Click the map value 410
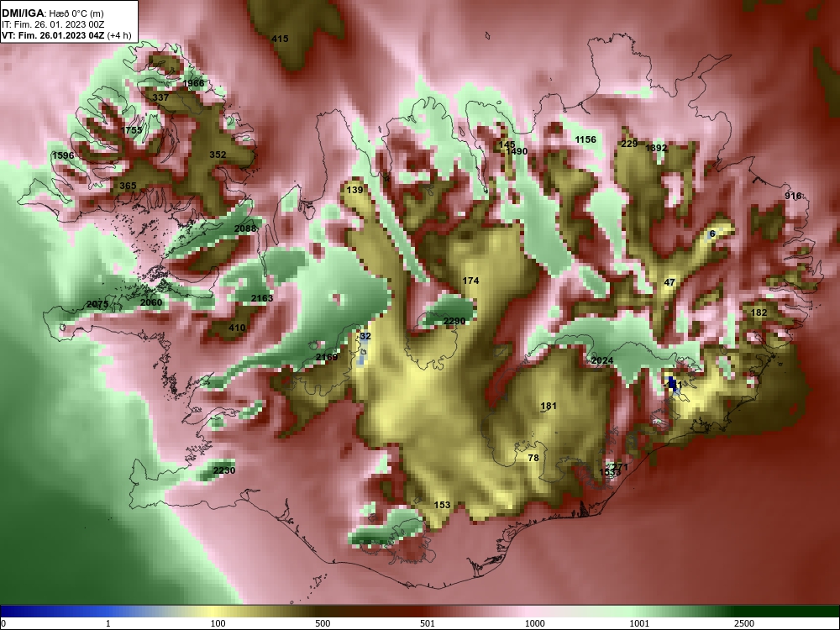The height and width of the screenshot is (630, 840). click(x=237, y=328)
